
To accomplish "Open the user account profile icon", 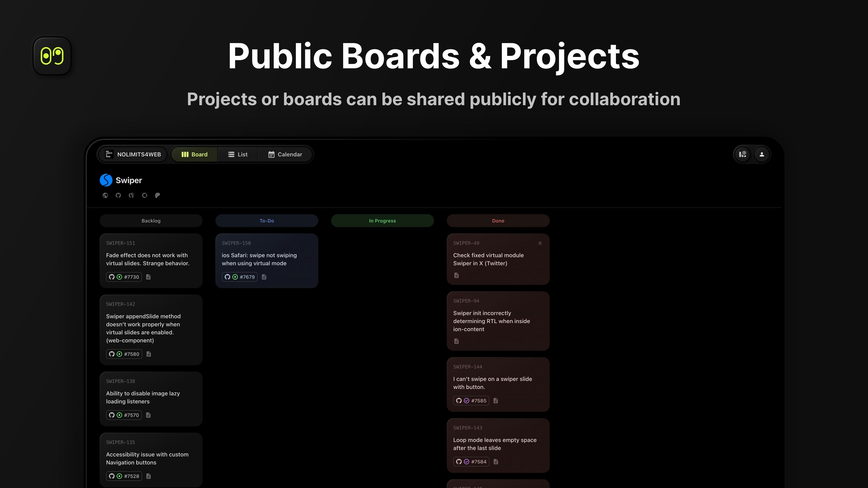I will [x=761, y=154].
